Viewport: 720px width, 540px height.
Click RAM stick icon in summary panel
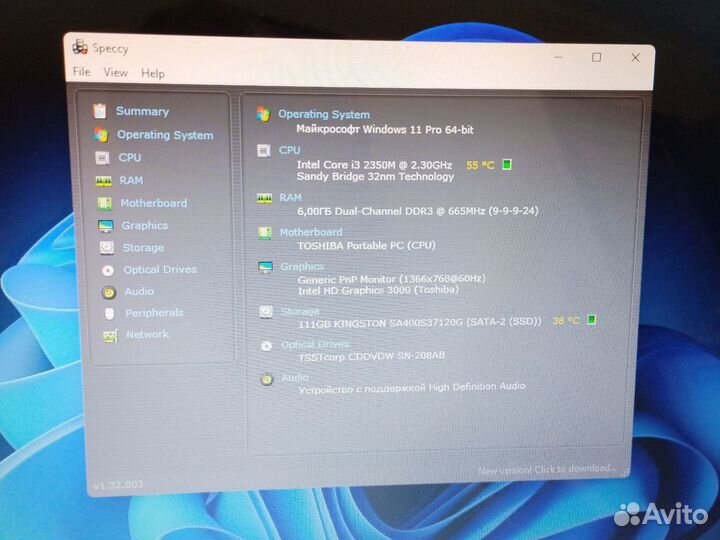(x=264, y=198)
